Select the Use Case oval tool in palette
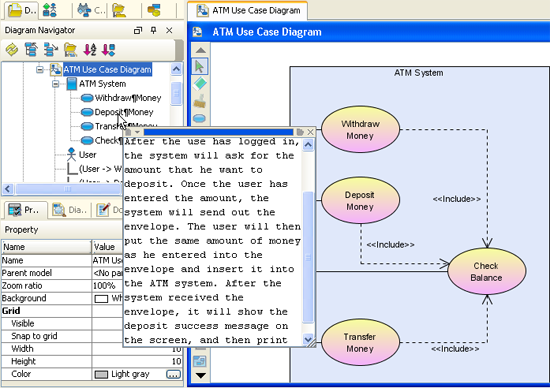This screenshot has height=388, width=550. click(200, 118)
